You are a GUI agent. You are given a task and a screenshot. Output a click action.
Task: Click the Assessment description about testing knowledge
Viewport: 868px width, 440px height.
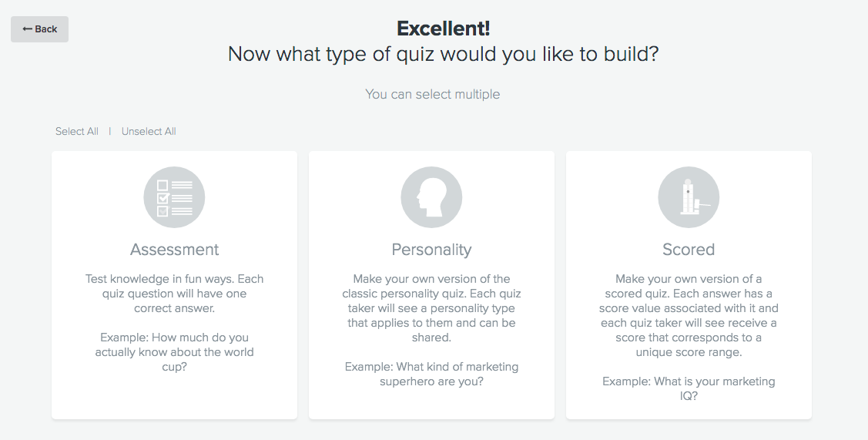[x=174, y=294]
